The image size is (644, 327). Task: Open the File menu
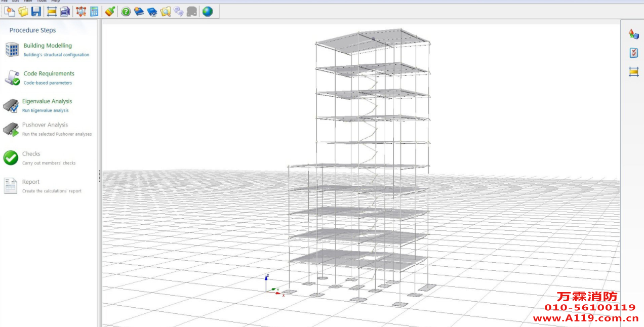pyautogui.click(x=5, y=1)
